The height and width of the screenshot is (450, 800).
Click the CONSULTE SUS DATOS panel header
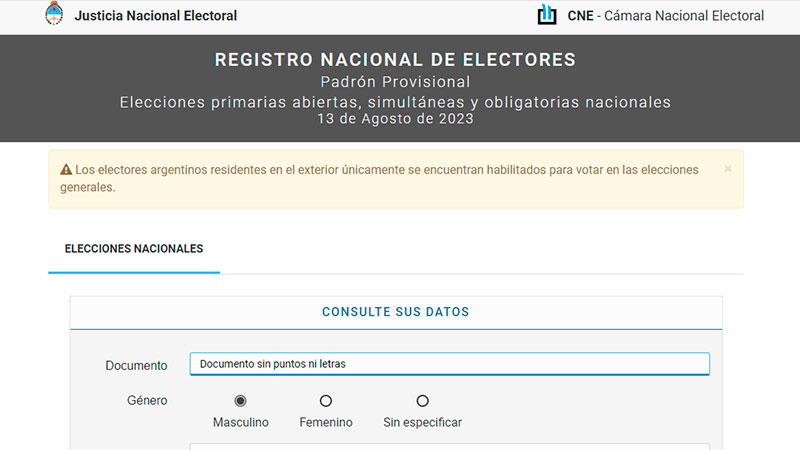(x=395, y=312)
